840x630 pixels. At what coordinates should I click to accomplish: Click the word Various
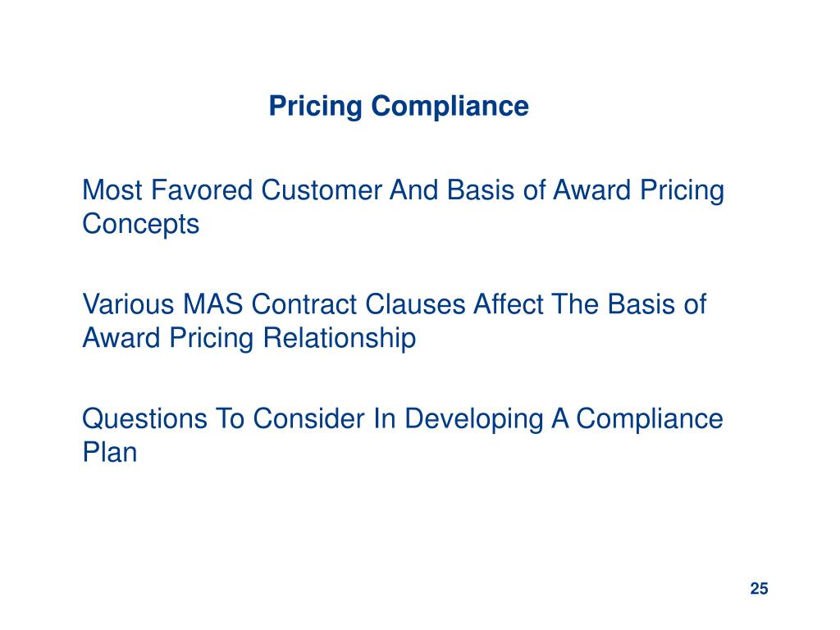coord(129,304)
